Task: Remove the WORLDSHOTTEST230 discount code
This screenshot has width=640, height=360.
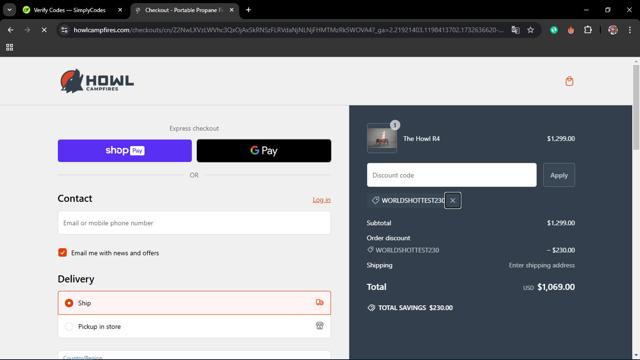Action: pos(453,200)
